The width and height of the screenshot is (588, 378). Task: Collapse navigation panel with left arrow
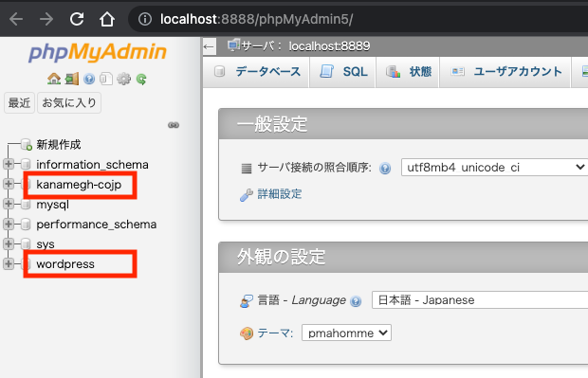(209, 46)
